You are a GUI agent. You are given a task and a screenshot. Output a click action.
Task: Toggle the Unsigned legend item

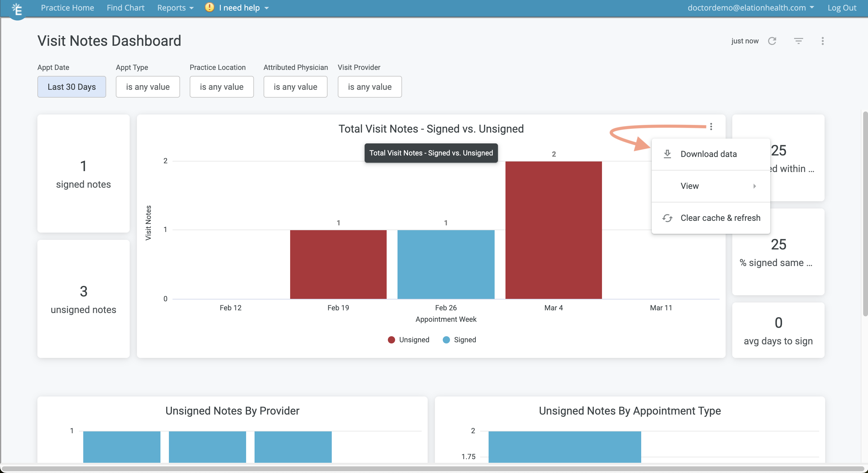(x=409, y=340)
